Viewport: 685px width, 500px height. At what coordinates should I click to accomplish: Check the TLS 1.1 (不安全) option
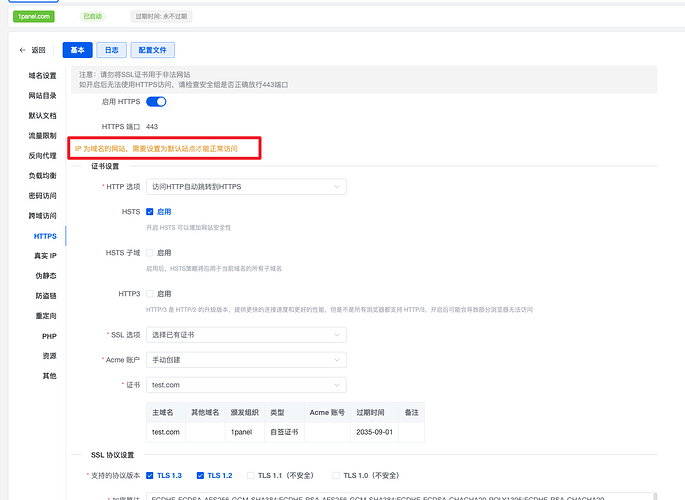251,476
